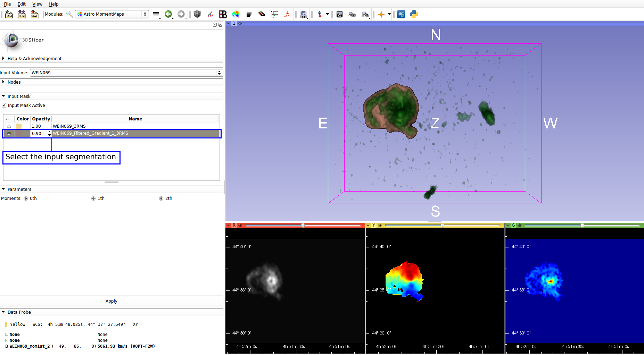
Task: Open the module search magnifier
Action: [x=69, y=14]
